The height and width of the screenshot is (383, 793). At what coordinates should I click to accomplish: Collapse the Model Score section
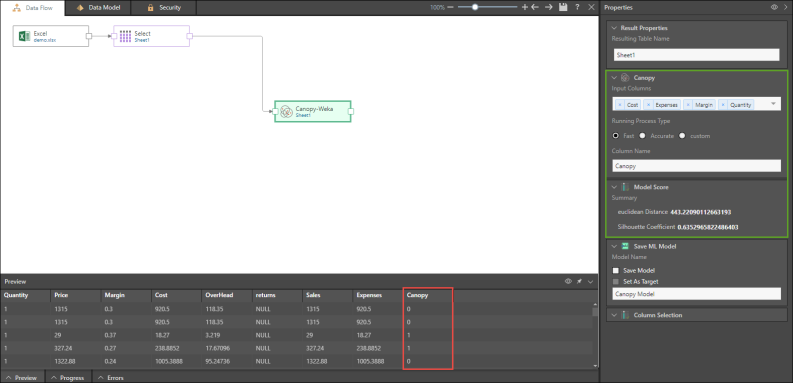[x=614, y=187]
